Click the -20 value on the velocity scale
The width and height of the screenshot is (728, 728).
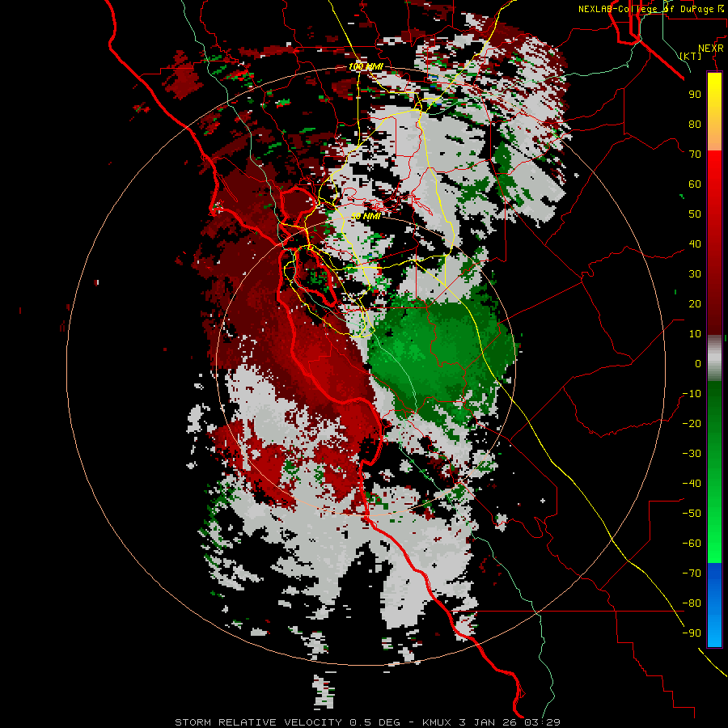coord(692,423)
